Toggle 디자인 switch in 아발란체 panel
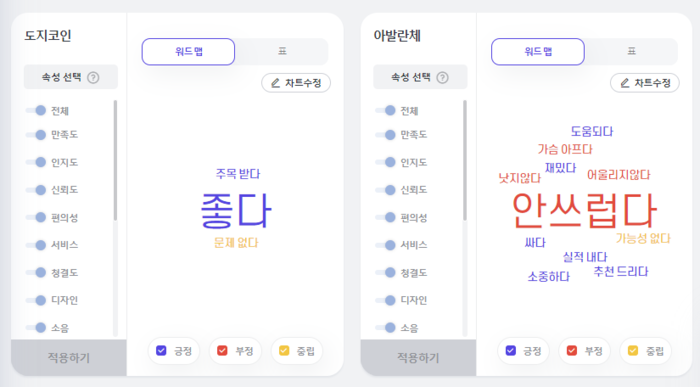The image size is (700, 387). [385, 300]
